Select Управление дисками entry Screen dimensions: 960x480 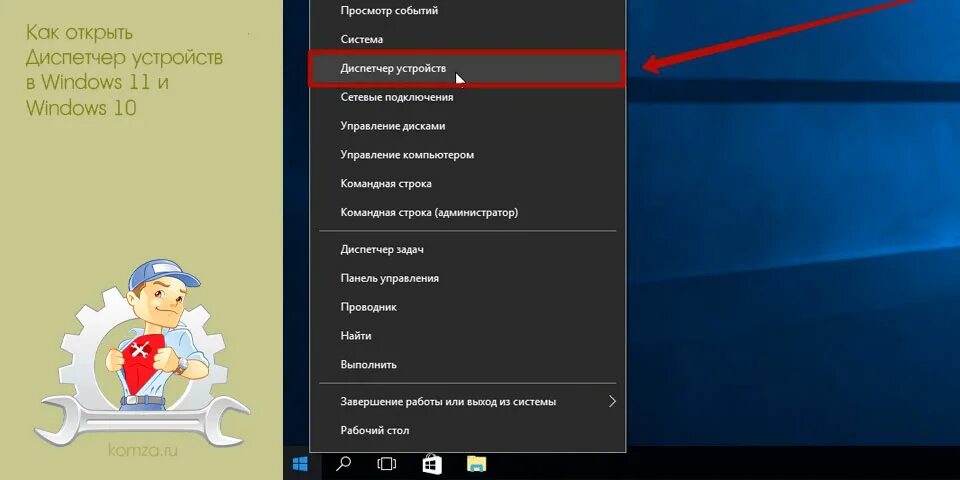[468, 126]
